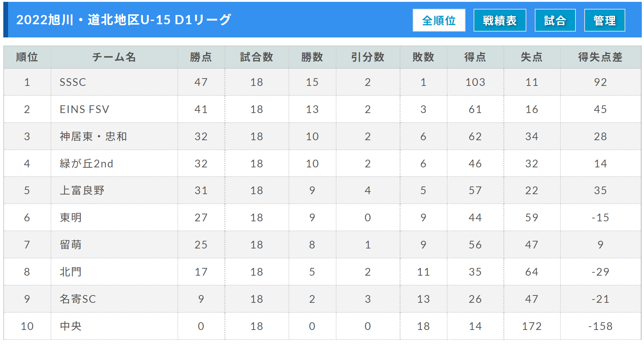Select team SSSC in the standings
The image size is (644, 345).
pyautogui.click(x=73, y=82)
